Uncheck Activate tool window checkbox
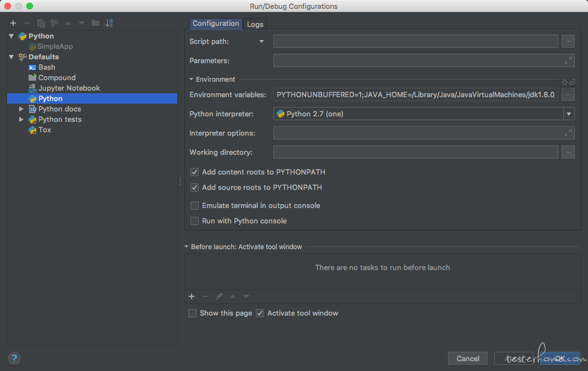Screen dimensions: 588x371 coord(260,313)
